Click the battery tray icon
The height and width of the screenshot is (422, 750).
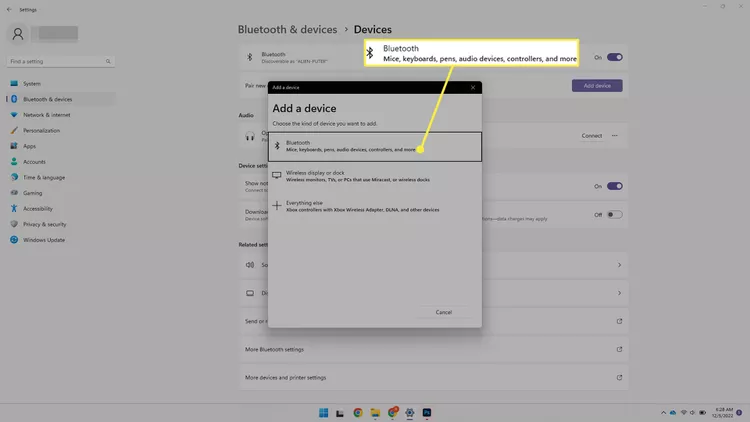pyautogui.click(x=702, y=412)
